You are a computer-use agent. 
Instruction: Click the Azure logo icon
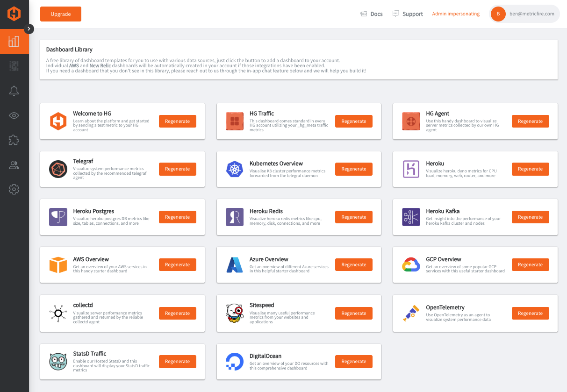tap(235, 265)
